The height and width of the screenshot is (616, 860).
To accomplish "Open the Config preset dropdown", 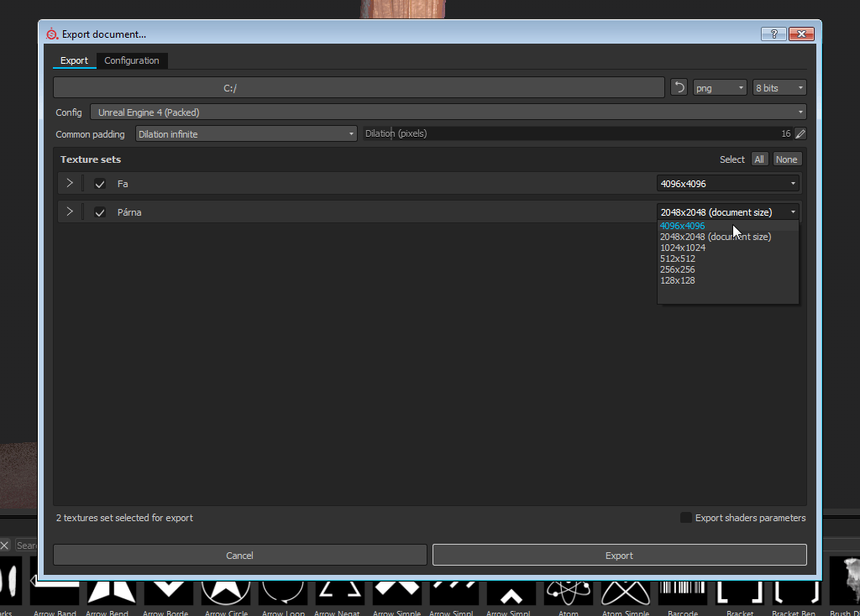I will click(448, 112).
